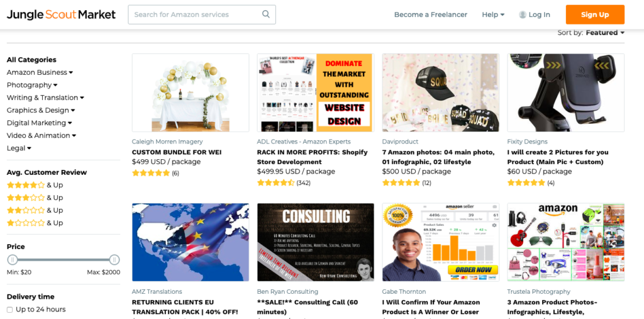Open the Sort by Featured dropdown

605,33
